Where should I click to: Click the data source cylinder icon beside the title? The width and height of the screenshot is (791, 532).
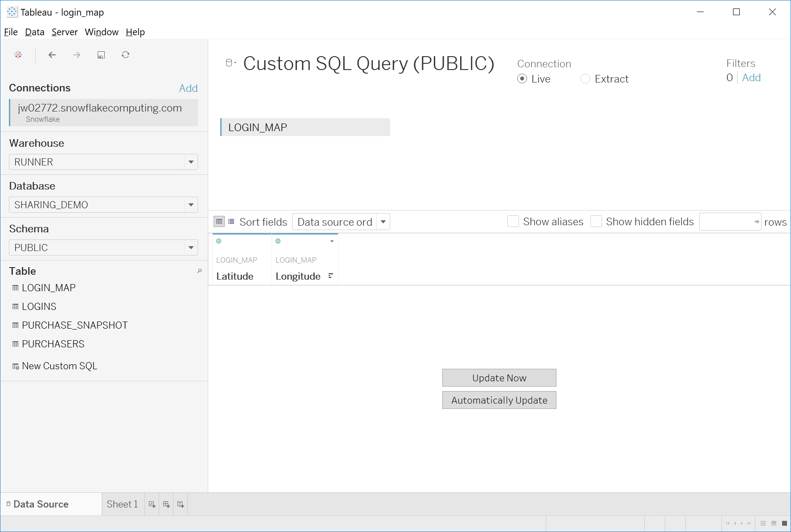point(229,63)
